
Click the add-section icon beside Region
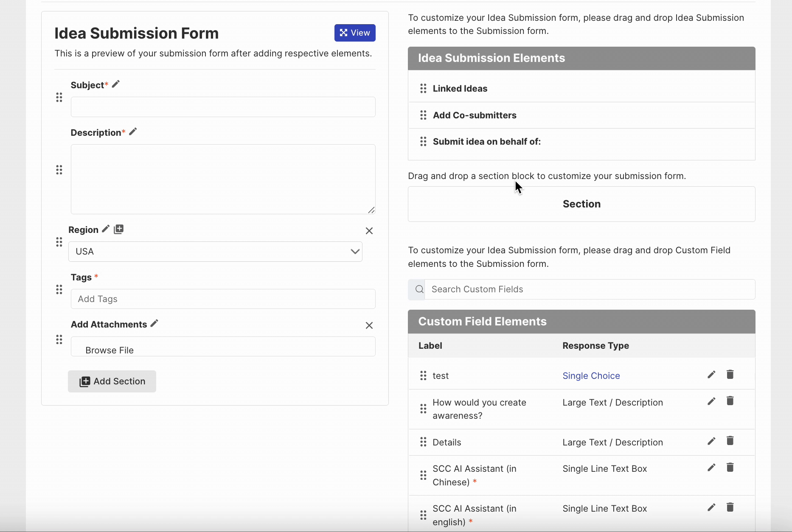coord(119,229)
